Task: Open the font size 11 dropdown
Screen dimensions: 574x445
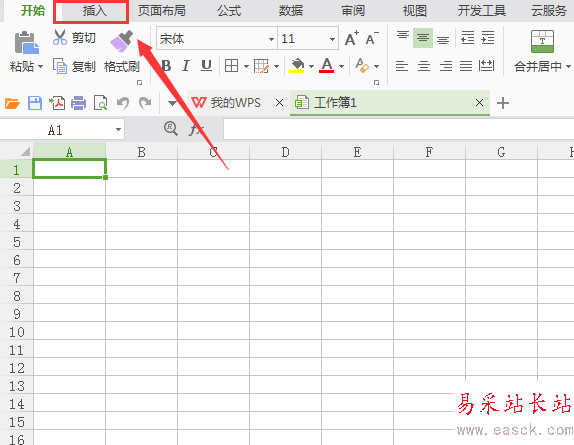Action: (x=332, y=39)
